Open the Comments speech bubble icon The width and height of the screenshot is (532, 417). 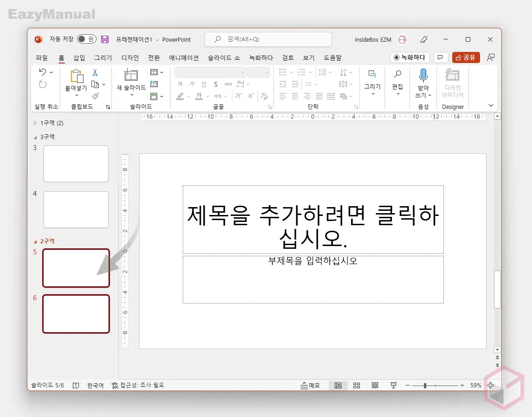(440, 57)
